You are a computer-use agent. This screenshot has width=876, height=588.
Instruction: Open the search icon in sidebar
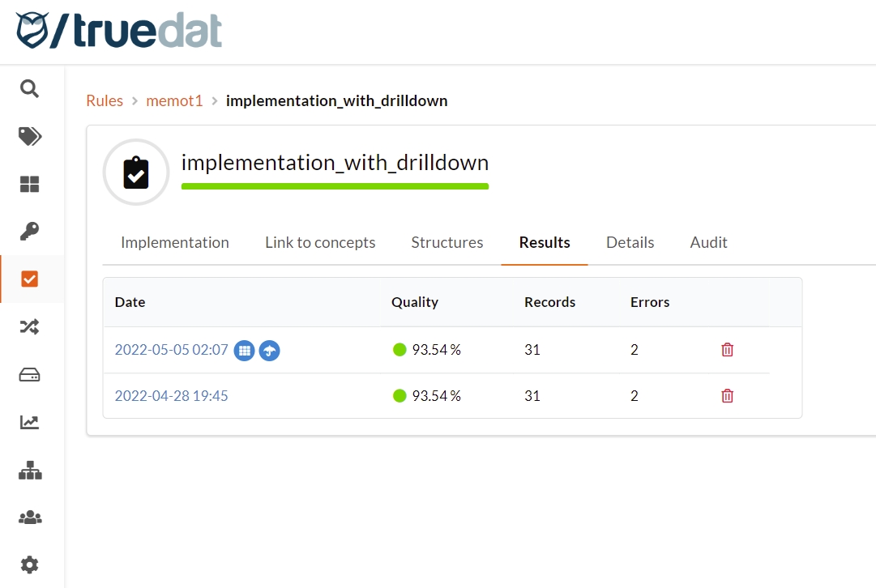pos(30,88)
